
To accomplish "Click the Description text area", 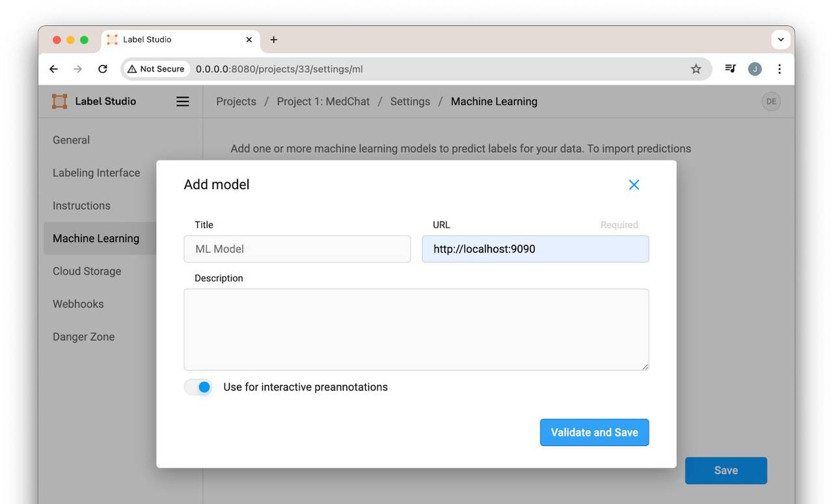I will coord(416,330).
